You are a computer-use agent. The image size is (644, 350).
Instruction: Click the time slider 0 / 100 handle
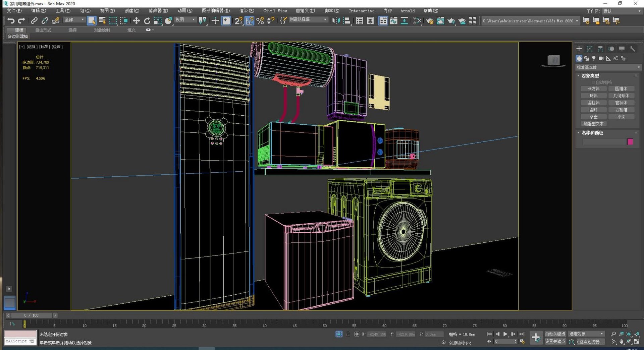[x=32, y=315]
